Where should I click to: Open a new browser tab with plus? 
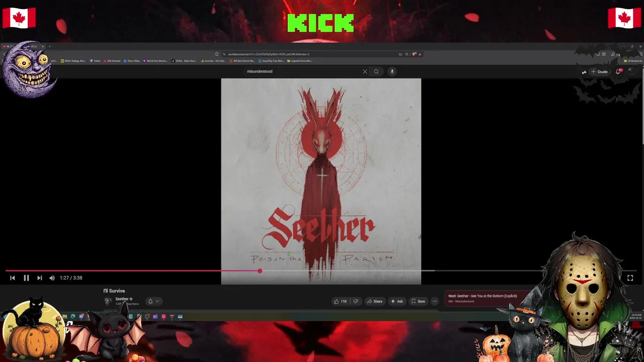pos(49,47)
